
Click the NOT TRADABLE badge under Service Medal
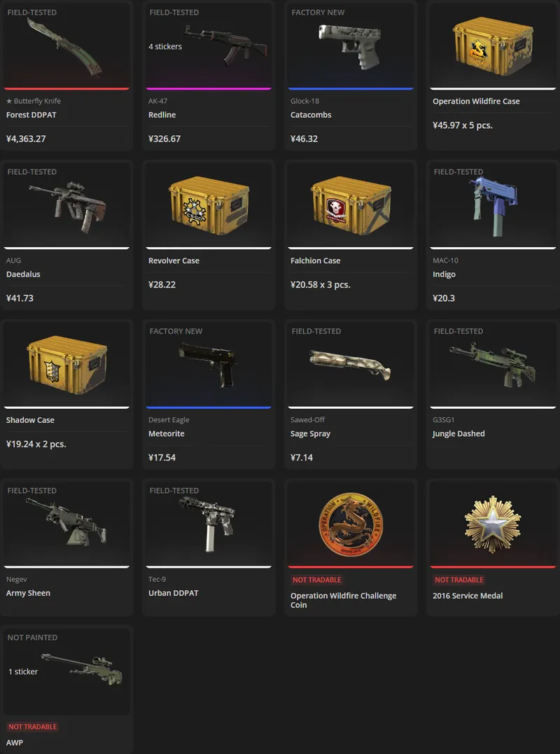pos(458,580)
